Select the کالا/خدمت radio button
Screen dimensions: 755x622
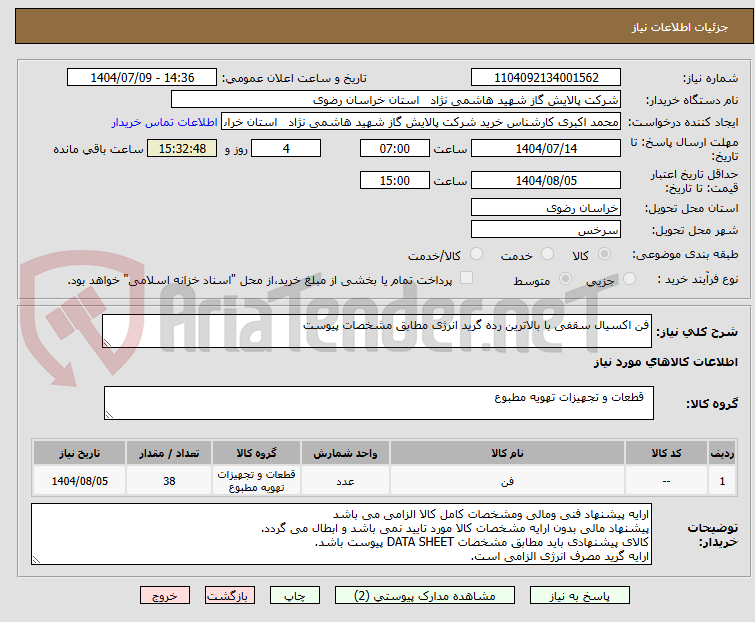[x=476, y=254]
